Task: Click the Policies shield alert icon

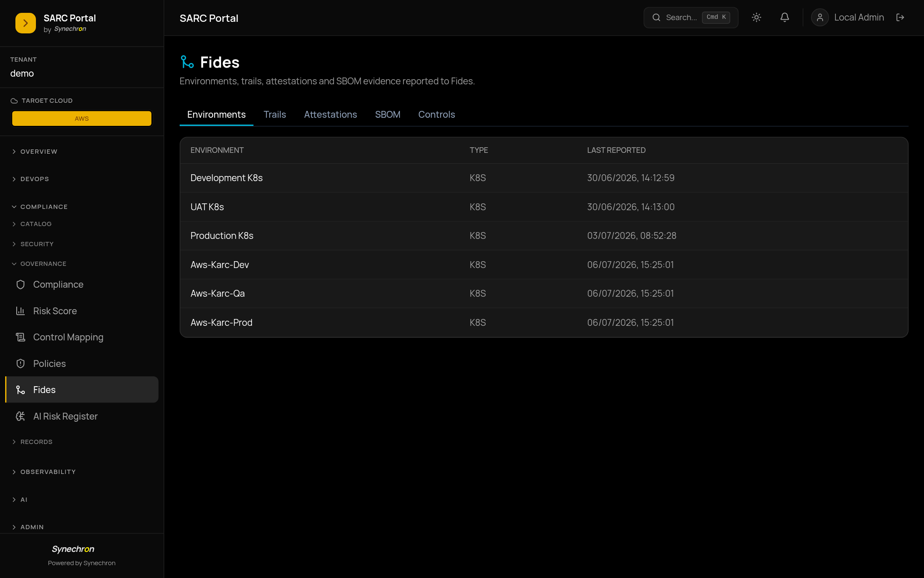Action: click(x=21, y=363)
